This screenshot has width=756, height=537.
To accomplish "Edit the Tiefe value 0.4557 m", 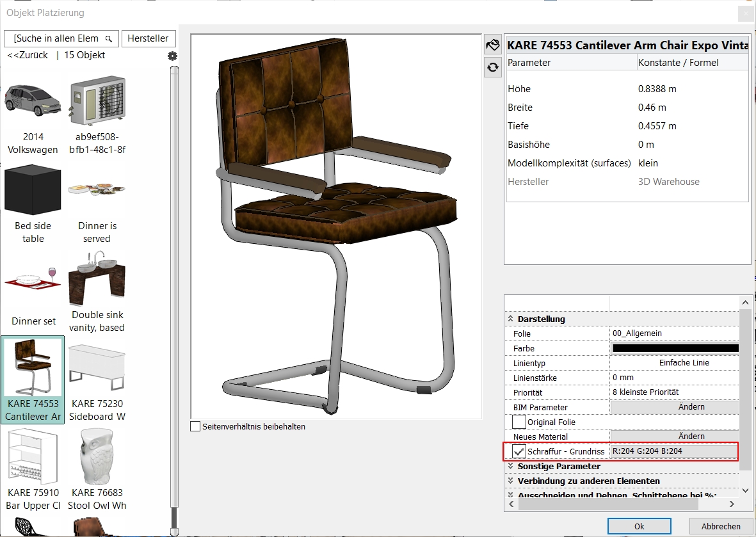I will click(657, 126).
